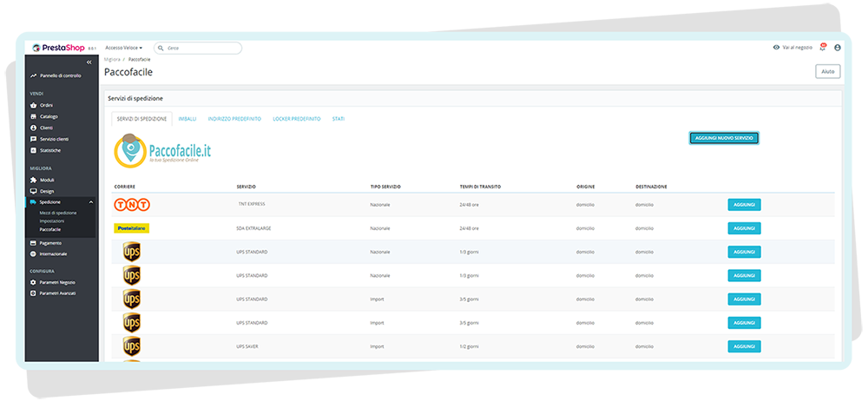
Task: Open the user profile avatar icon
Action: 837,48
